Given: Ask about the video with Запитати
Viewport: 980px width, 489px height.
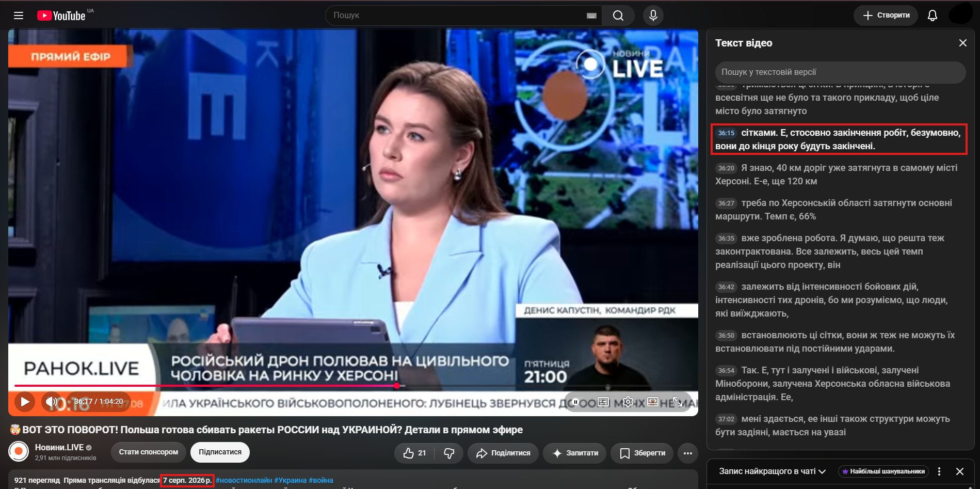Looking at the screenshot, I should 575,453.
